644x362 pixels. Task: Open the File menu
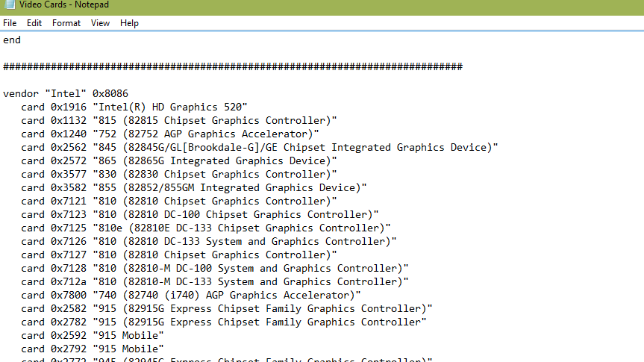click(x=10, y=23)
